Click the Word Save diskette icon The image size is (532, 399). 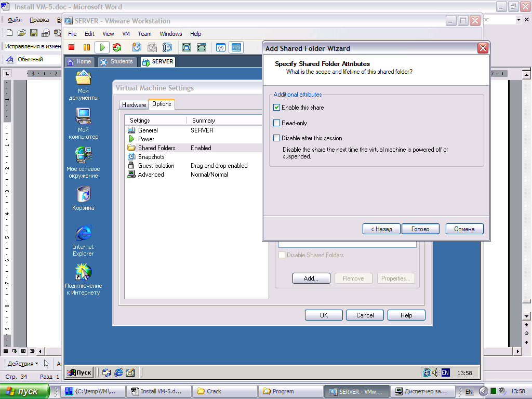tap(34, 33)
